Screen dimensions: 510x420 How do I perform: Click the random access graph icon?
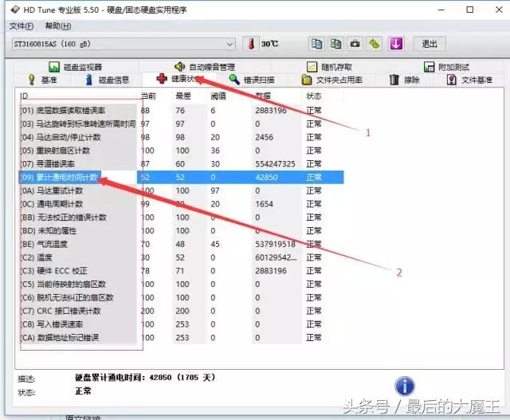point(312,67)
